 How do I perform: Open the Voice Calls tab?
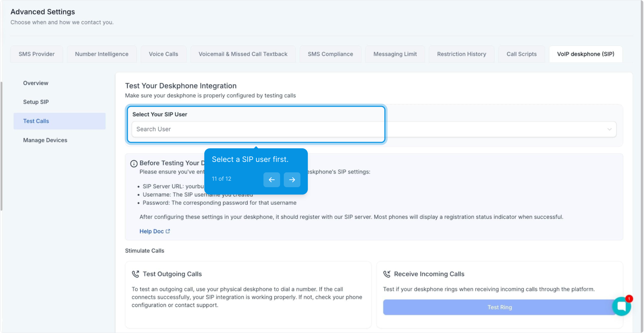(163, 54)
